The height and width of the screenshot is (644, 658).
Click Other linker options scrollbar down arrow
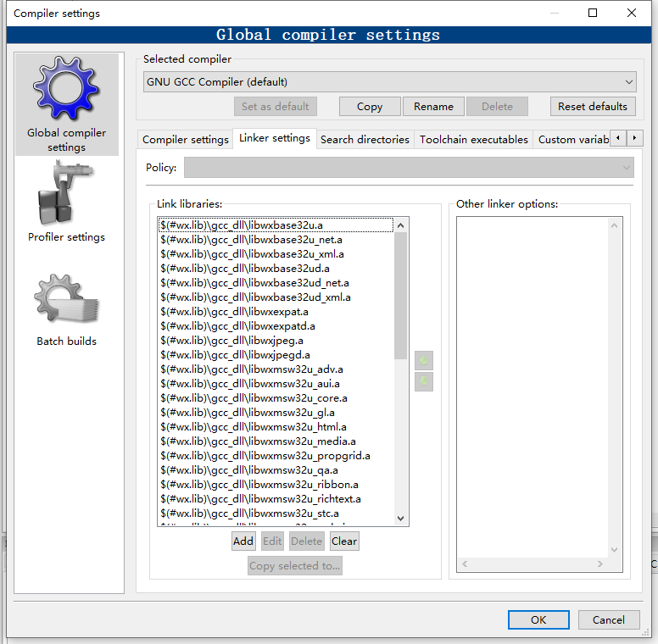coord(615,550)
